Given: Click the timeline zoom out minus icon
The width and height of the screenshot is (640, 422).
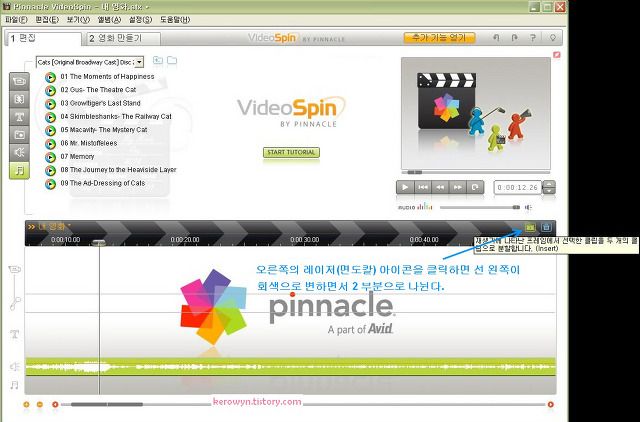Looking at the screenshot, I should [40, 404].
